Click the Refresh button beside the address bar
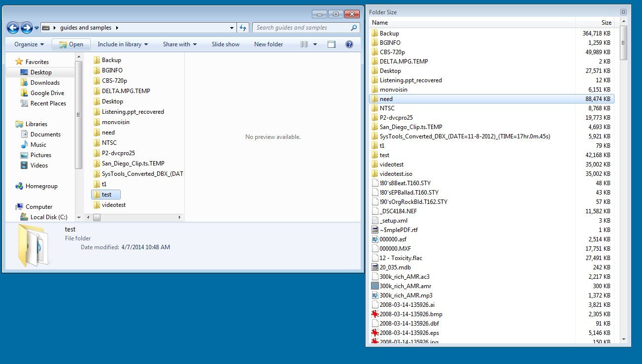Viewport: 642px width, 364px height. 242,28
